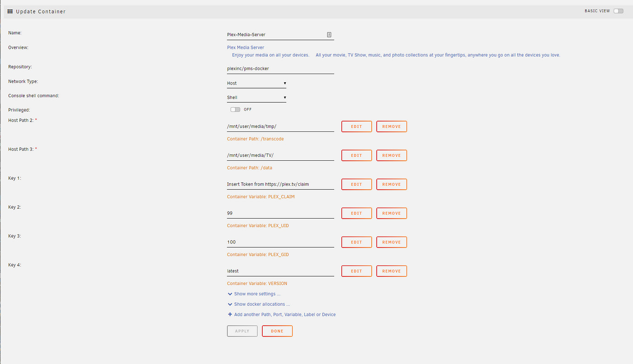Click the plus icon to add another path
633x364 pixels.
click(230, 314)
